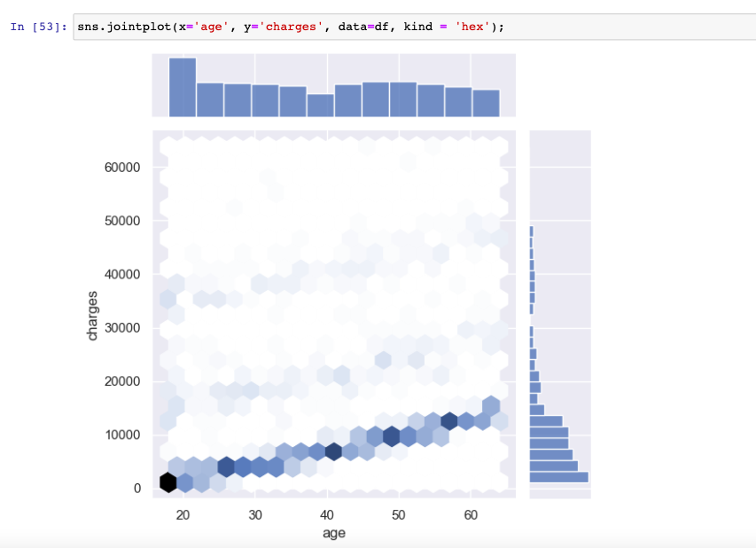Click the 60000 y-axis tick label

122,168
